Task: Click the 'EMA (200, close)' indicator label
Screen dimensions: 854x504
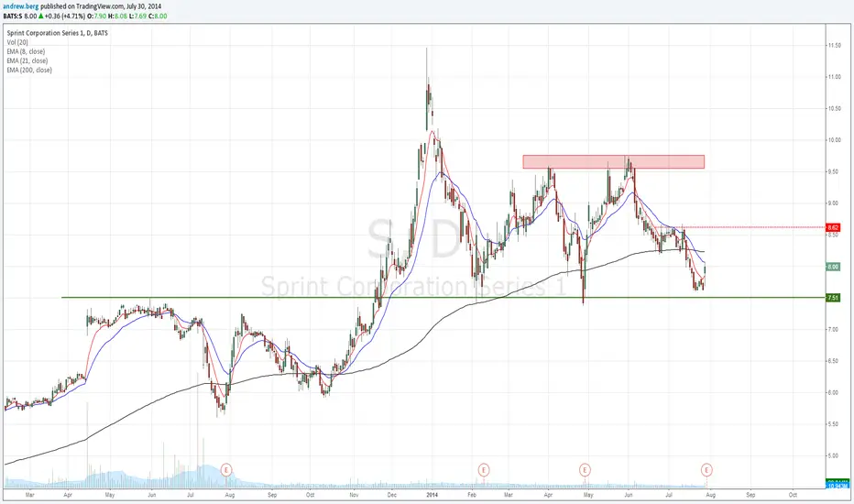Action: point(29,71)
